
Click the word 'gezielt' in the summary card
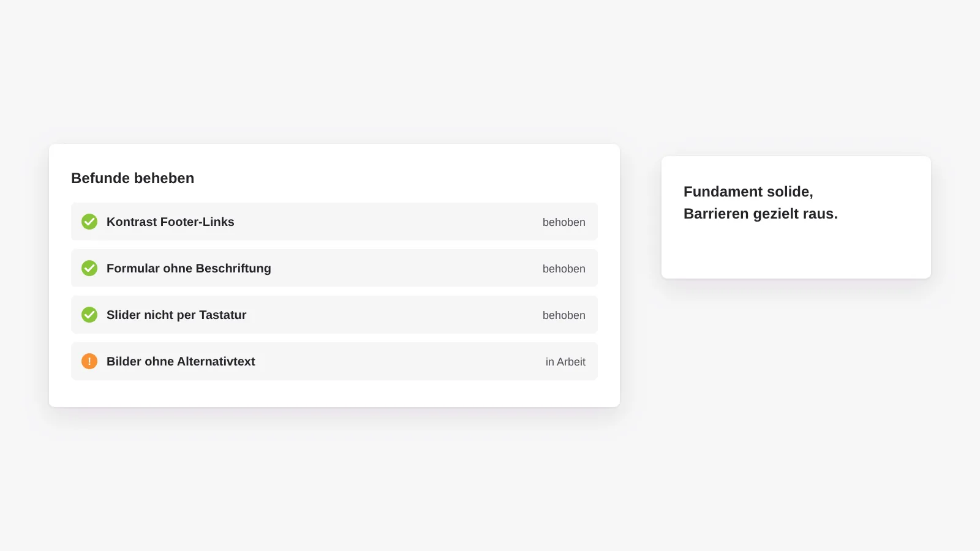click(775, 214)
